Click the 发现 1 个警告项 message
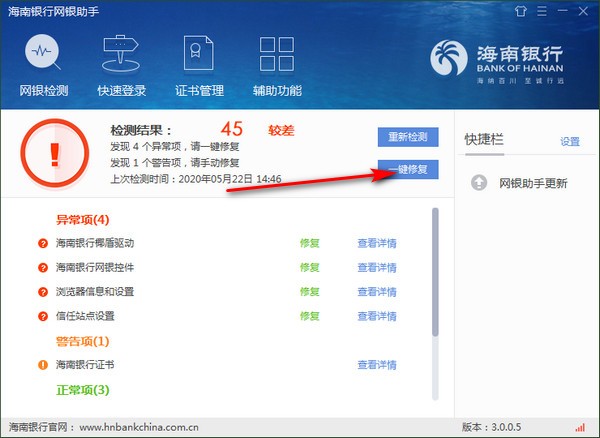 tap(175, 163)
